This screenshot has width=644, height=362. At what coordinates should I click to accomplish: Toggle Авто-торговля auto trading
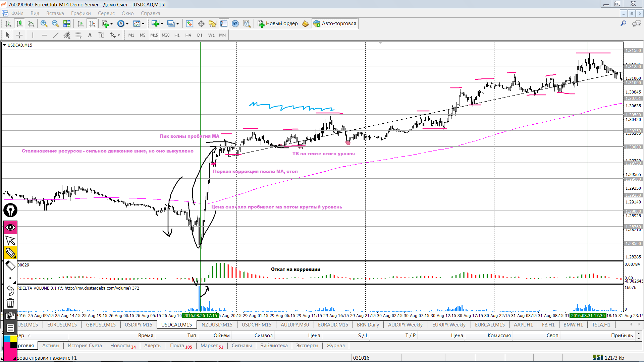[335, 23]
